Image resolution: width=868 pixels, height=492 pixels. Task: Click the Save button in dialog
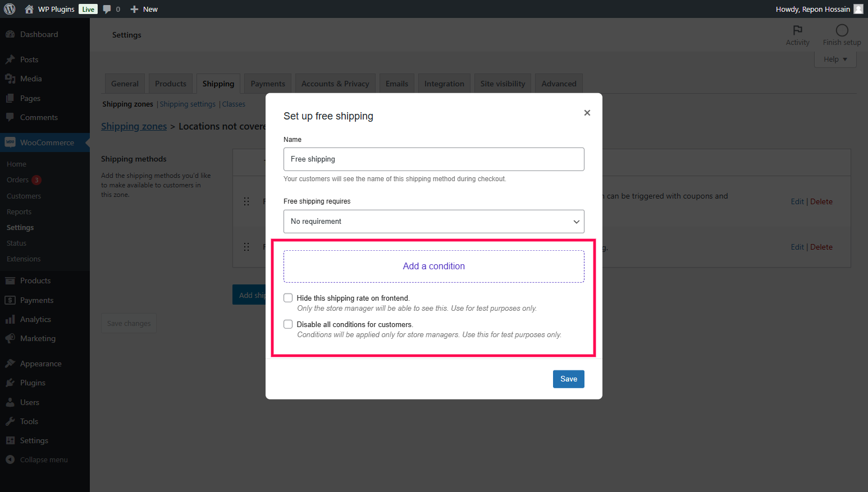568,379
